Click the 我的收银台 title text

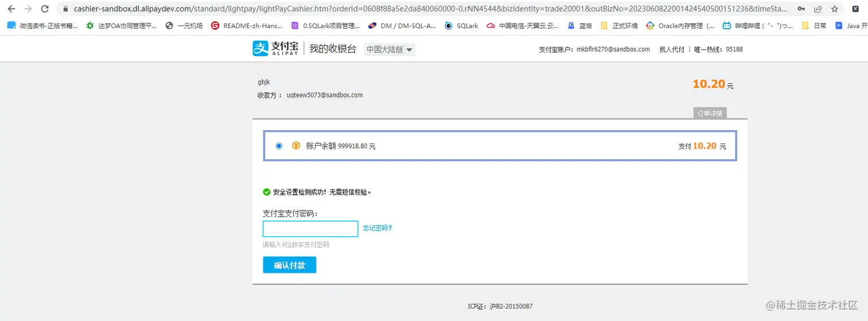pyautogui.click(x=333, y=49)
